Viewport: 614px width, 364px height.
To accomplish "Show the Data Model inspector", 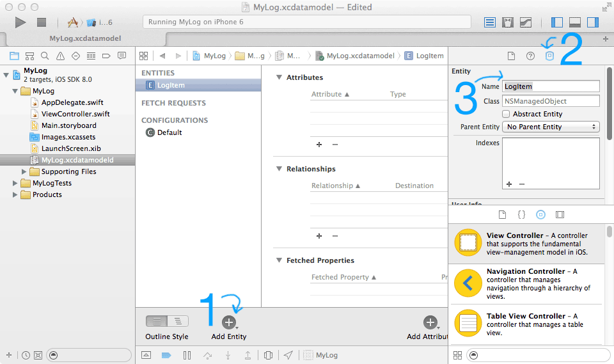I will pos(549,56).
